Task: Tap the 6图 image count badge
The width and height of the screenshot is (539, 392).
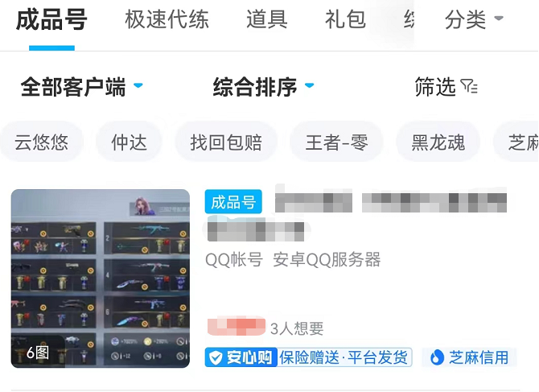Action: click(x=38, y=353)
